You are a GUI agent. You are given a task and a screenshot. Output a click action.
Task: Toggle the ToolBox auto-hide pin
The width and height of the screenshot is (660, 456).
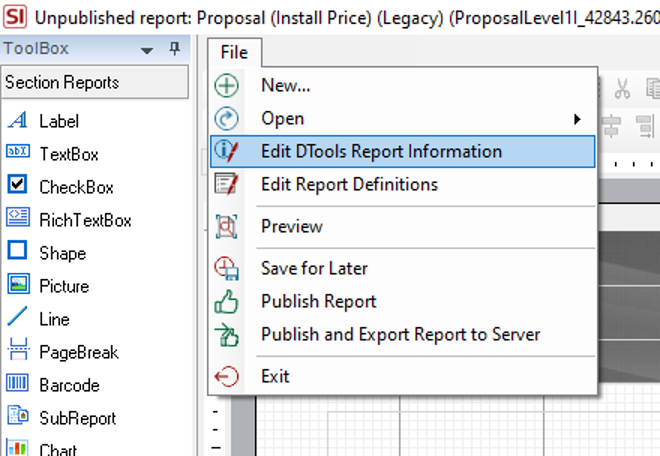click(x=174, y=49)
